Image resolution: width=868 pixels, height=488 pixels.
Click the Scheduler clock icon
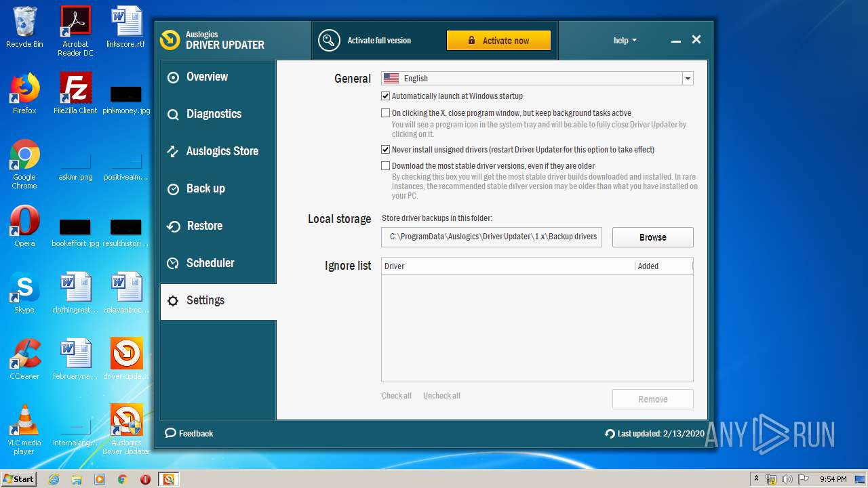tap(174, 264)
